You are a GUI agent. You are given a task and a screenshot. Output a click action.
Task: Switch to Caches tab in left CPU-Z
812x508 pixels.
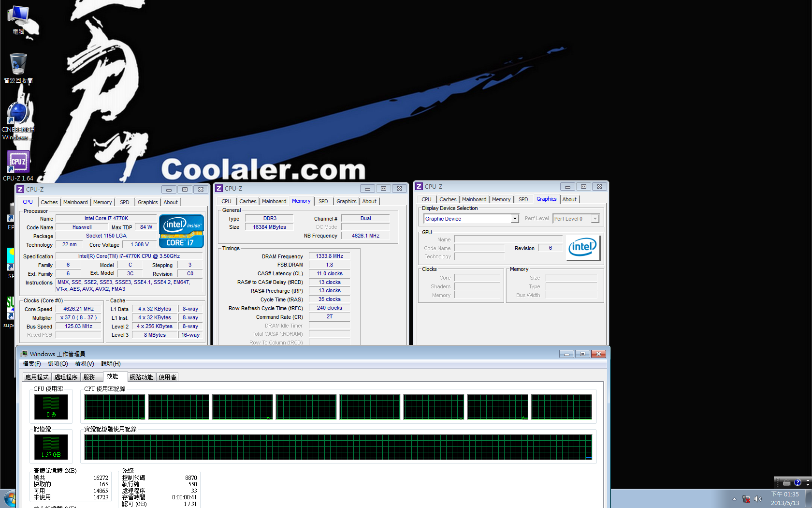pyautogui.click(x=49, y=202)
